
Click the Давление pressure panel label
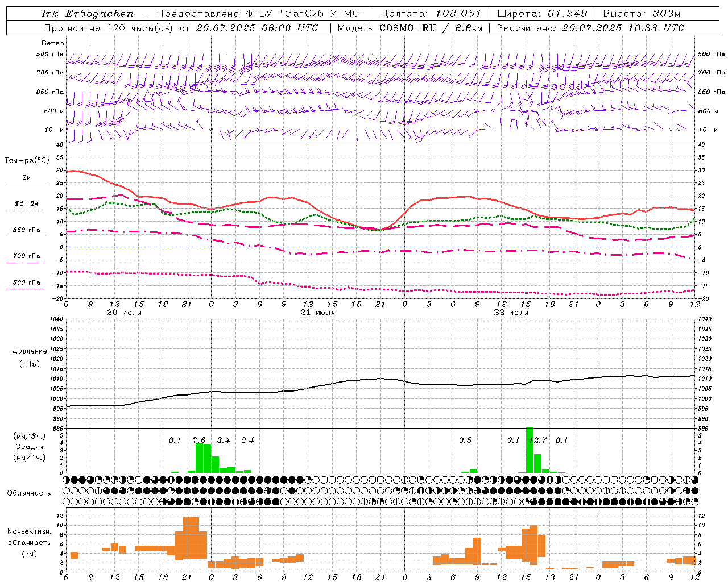click(30, 351)
